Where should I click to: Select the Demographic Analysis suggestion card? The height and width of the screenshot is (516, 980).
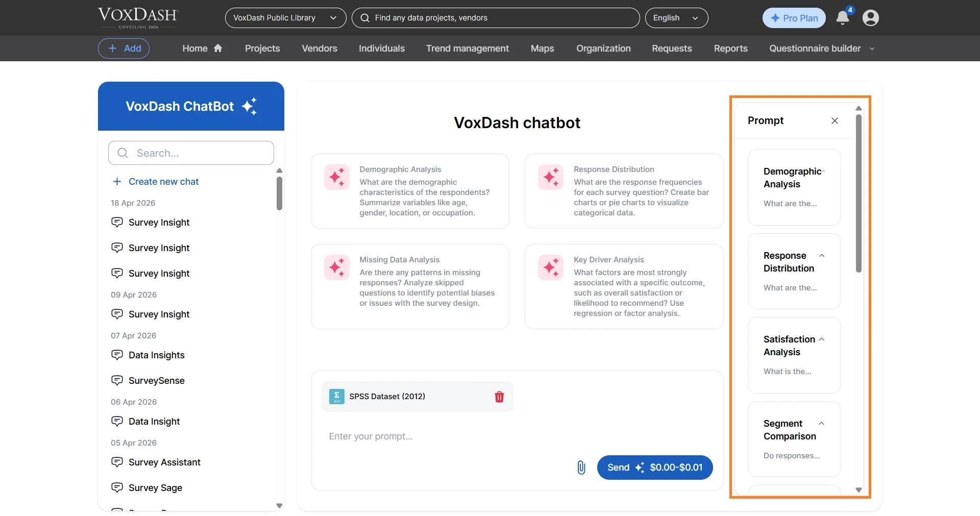pos(410,191)
